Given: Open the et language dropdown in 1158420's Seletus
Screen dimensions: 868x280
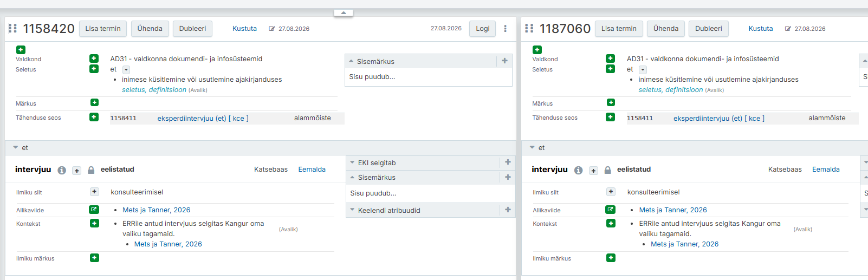Looking at the screenshot, I should pyautogui.click(x=126, y=70).
